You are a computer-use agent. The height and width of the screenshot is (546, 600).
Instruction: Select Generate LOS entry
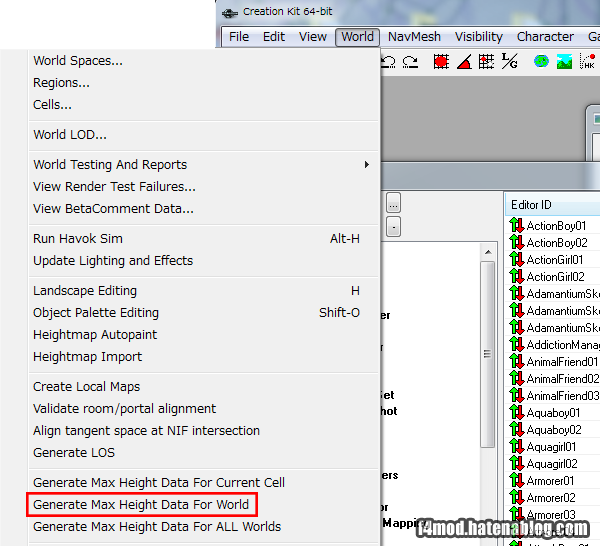click(x=204, y=453)
